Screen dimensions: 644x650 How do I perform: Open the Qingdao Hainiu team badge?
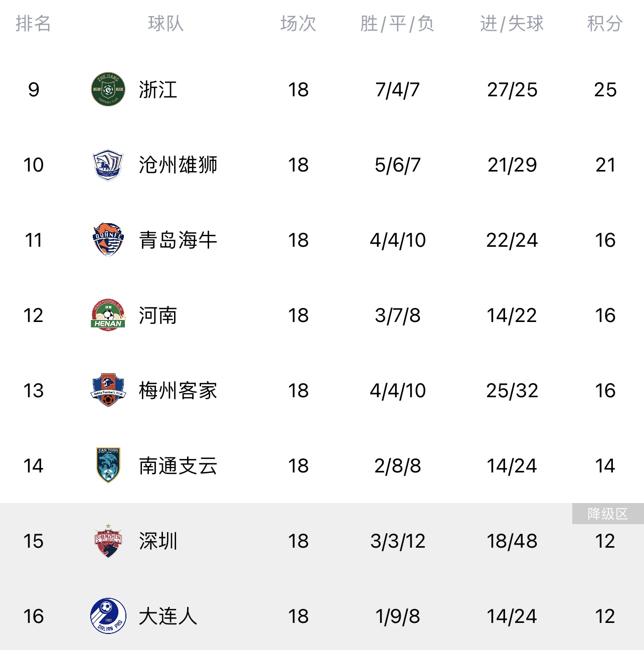pyautogui.click(x=108, y=240)
